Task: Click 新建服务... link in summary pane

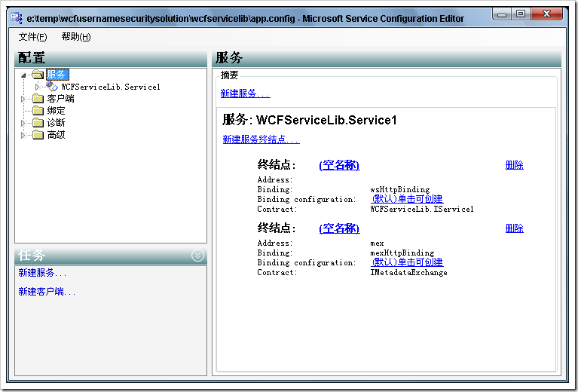Action: pyautogui.click(x=245, y=93)
